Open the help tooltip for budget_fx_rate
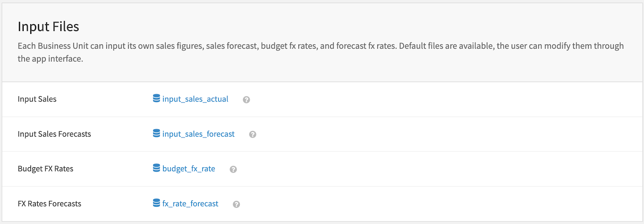The height and width of the screenshot is (224, 644). point(233,169)
